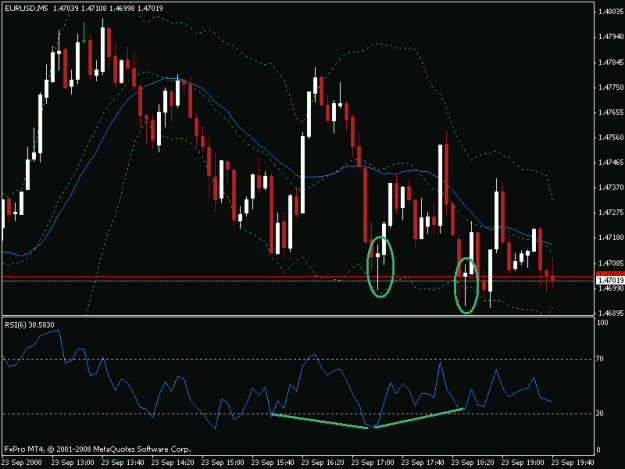Click the 23 Sep 16:20 time label

(323, 463)
